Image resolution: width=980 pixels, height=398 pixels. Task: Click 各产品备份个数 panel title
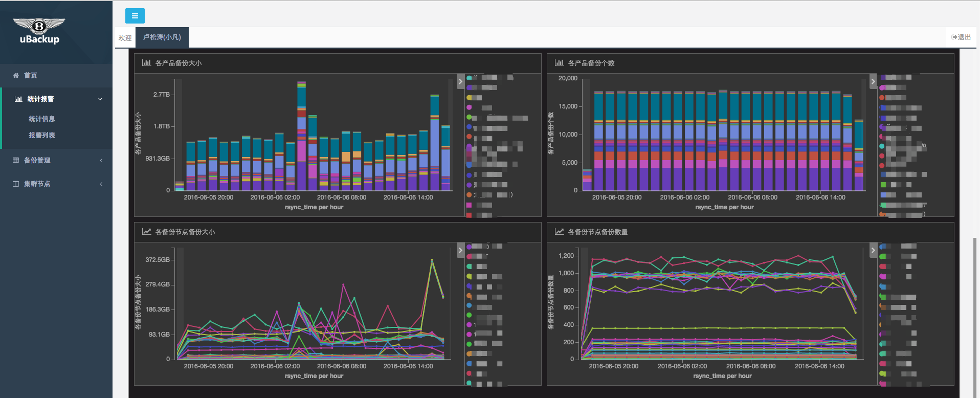pos(591,63)
